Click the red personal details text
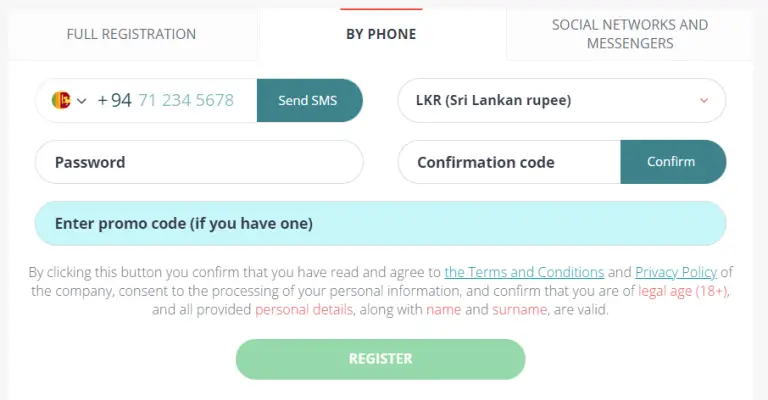This screenshot has height=400, width=768. pos(304,310)
